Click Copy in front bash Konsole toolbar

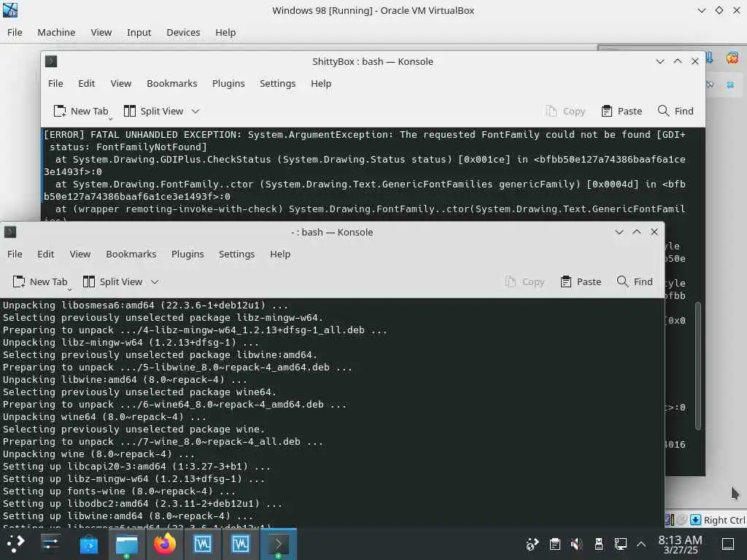(x=525, y=281)
